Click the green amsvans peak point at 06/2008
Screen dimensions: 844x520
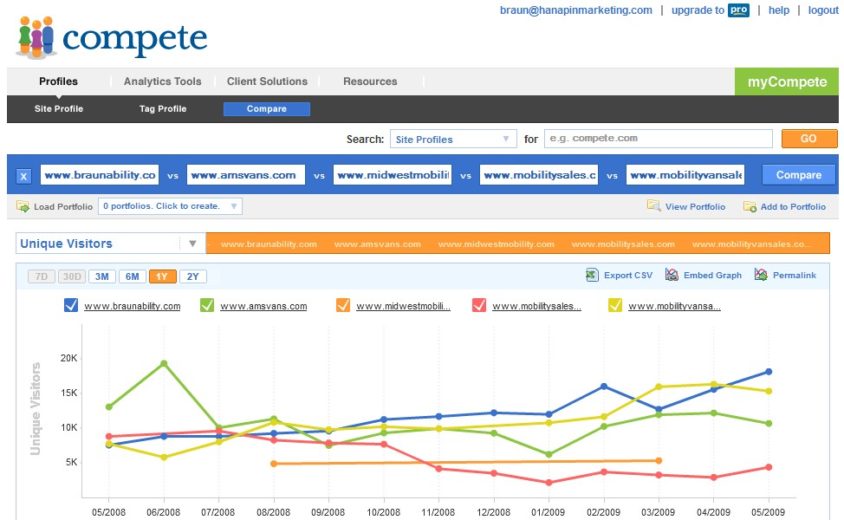(164, 363)
